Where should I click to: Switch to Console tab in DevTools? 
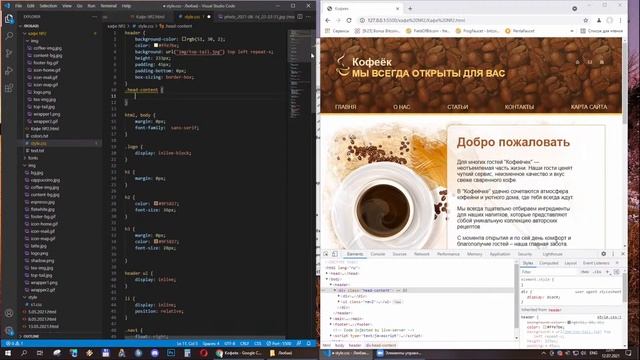pos(378,254)
